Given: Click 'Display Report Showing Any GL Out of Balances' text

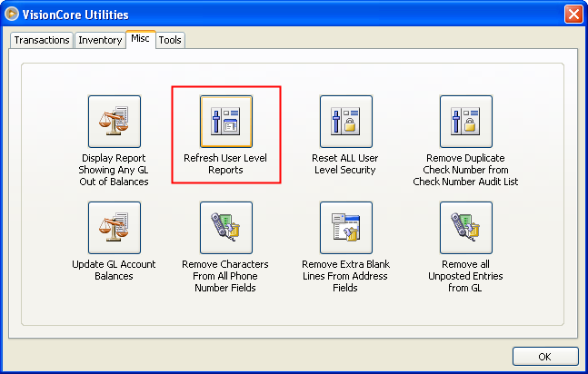Looking at the screenshot, I should pyautogui.click(x=114, y=170).
